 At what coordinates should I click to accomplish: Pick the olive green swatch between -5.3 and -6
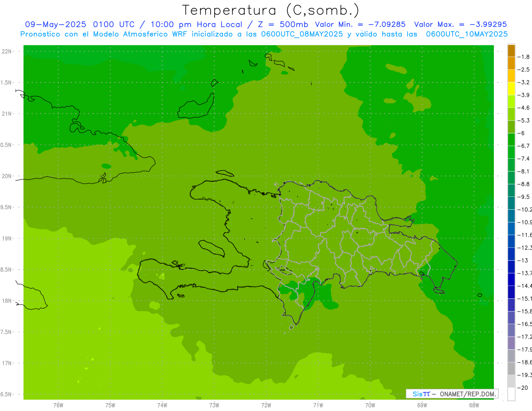click(511, 127)
